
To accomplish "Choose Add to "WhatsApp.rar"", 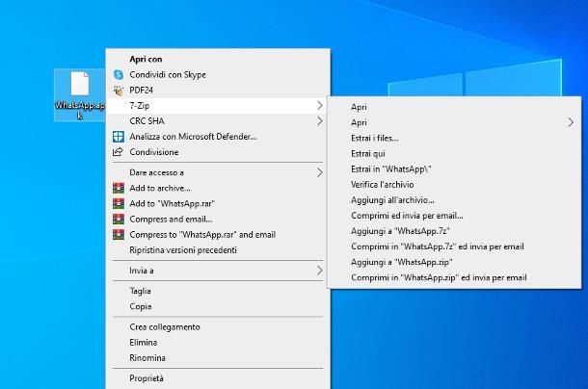I will (x=218, y=203).
